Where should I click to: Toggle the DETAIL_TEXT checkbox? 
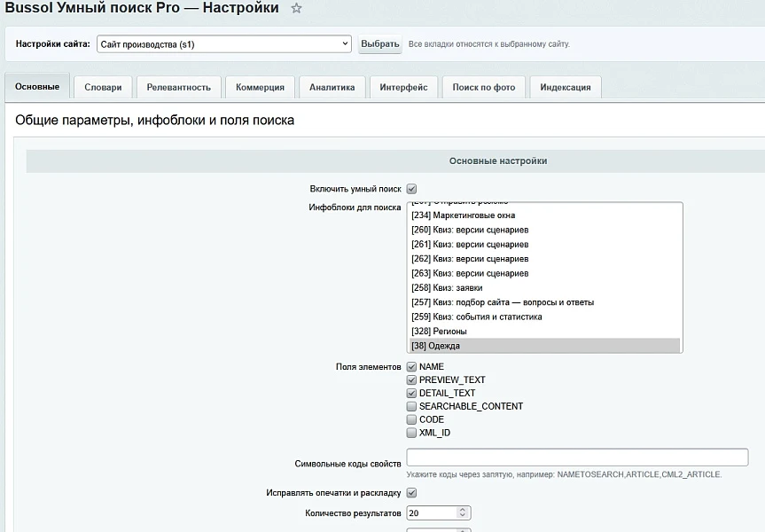coord(412,393)
